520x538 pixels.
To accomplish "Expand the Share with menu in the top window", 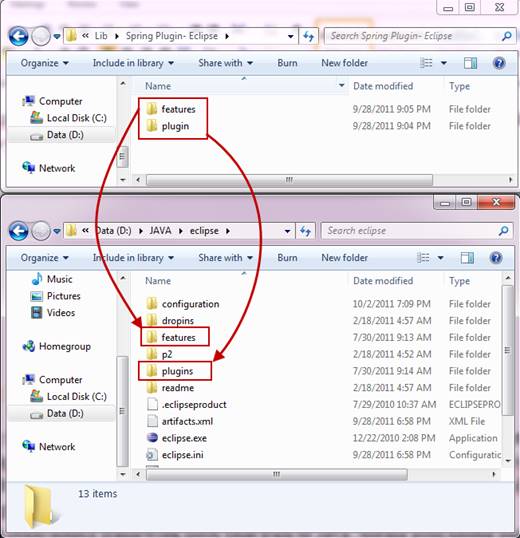I will [x=225, y=63].
